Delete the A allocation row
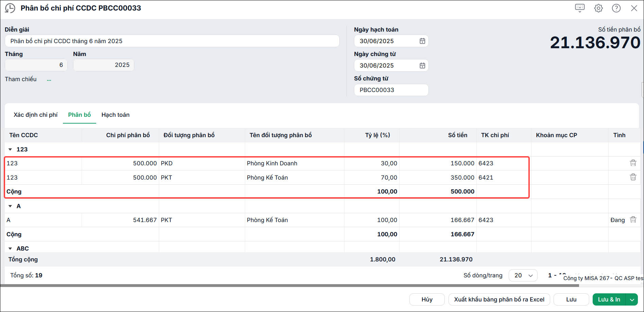The image size is (644, 312). [x=633, y=220]
